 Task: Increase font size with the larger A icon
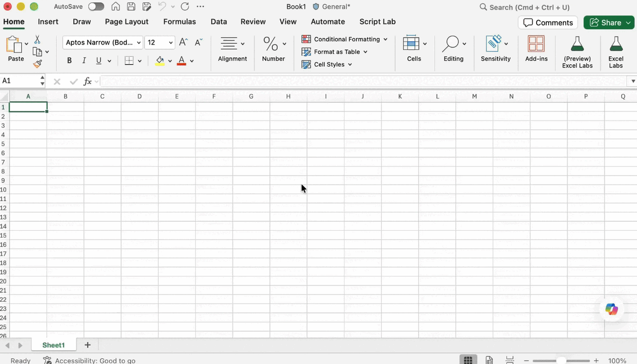(x=183, y=42)
